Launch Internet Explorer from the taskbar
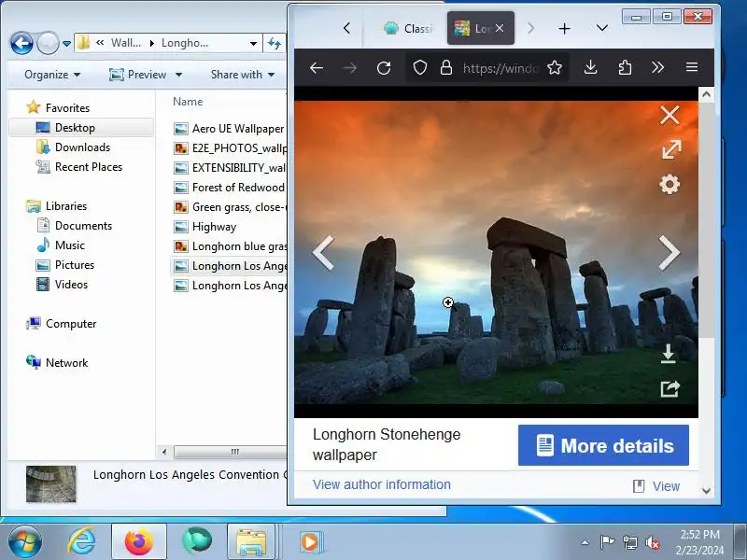Viewport: 747px width, 560px height. coord(81,541)
